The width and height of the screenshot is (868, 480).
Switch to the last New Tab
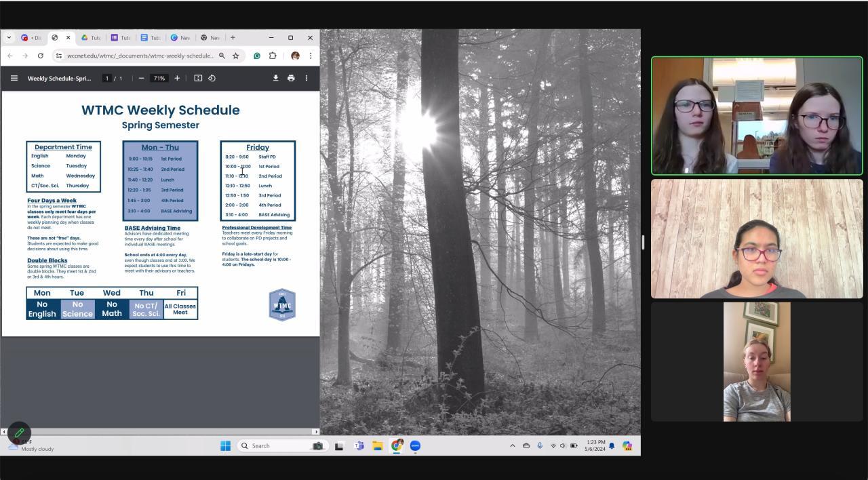tap(210, 37)
